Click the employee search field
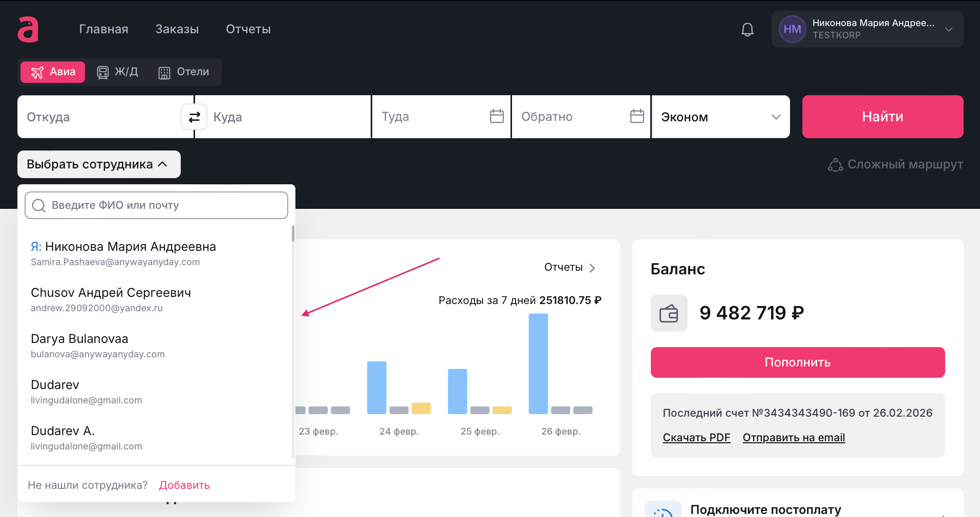Screen dimensions: 980x517 [156, 205]
